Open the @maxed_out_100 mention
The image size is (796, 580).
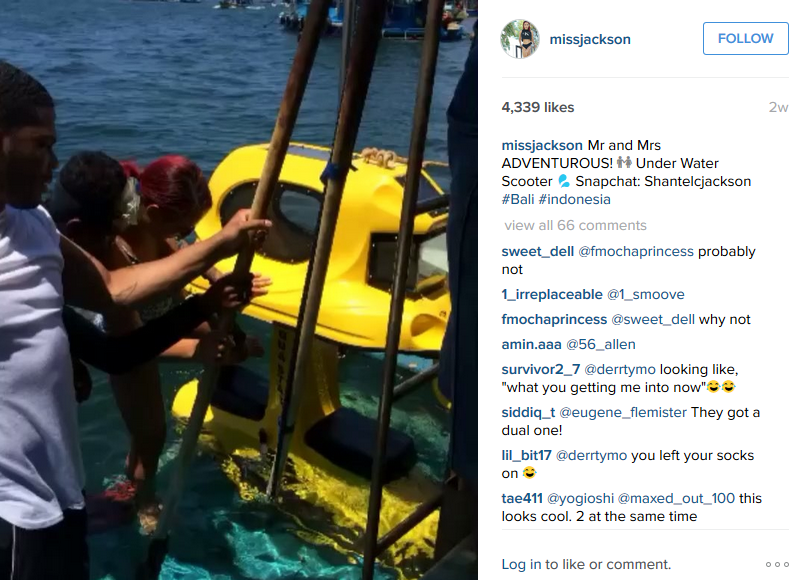[x=677, y=498]
